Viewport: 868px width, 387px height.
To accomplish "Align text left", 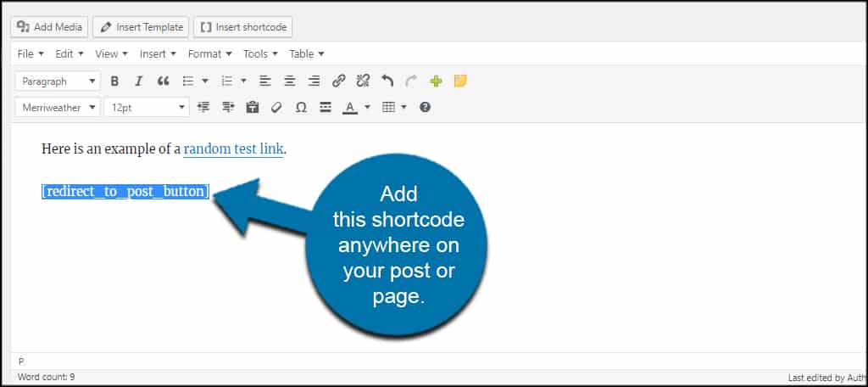I will [265, 81].
